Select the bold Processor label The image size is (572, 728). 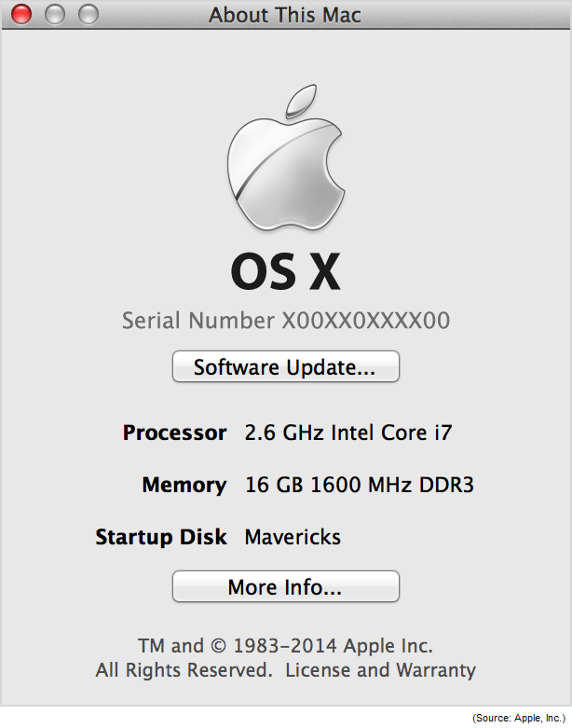click(174, 433)
